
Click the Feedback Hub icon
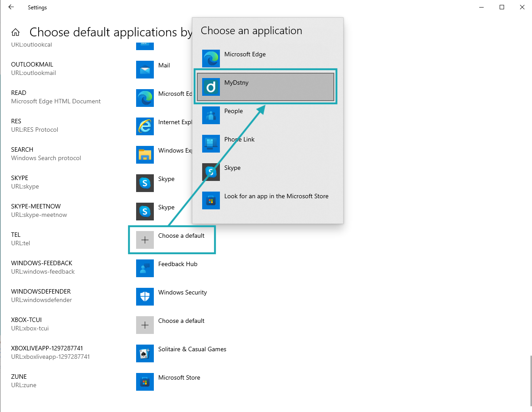click(145, 268)
